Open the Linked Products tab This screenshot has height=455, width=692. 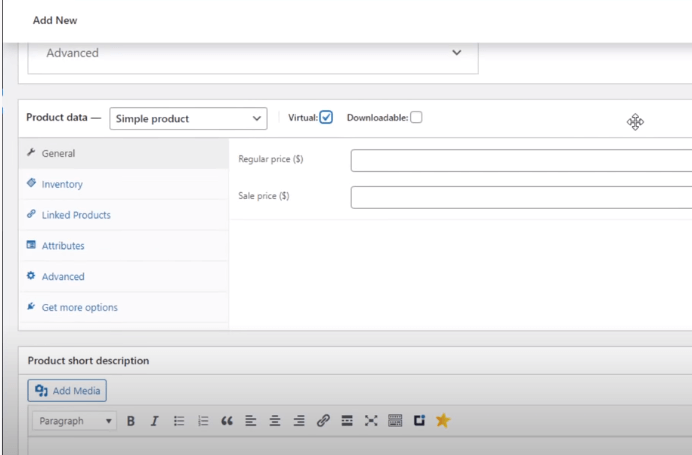[x=124, y=215]
